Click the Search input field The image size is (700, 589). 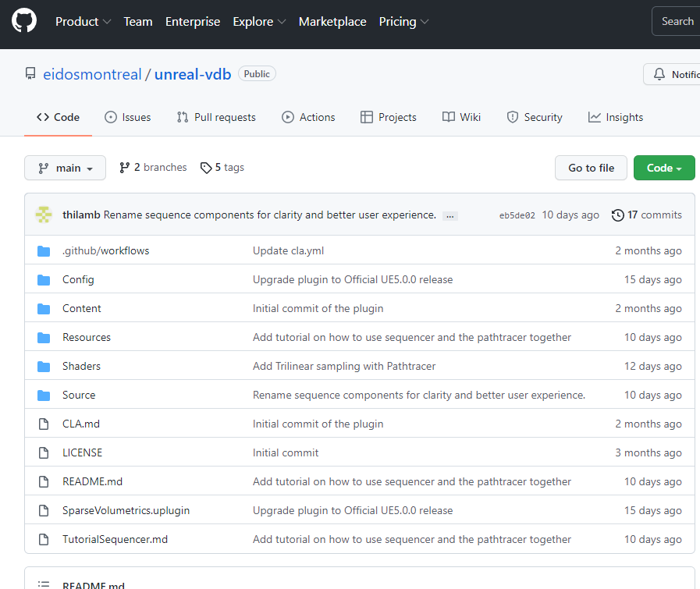coord(676,22)
